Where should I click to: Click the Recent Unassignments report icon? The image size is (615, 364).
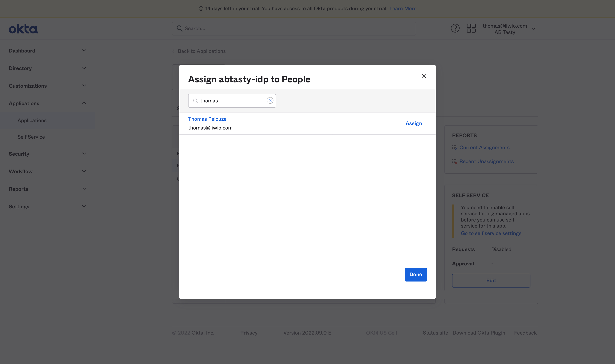(x=454, y=162)
